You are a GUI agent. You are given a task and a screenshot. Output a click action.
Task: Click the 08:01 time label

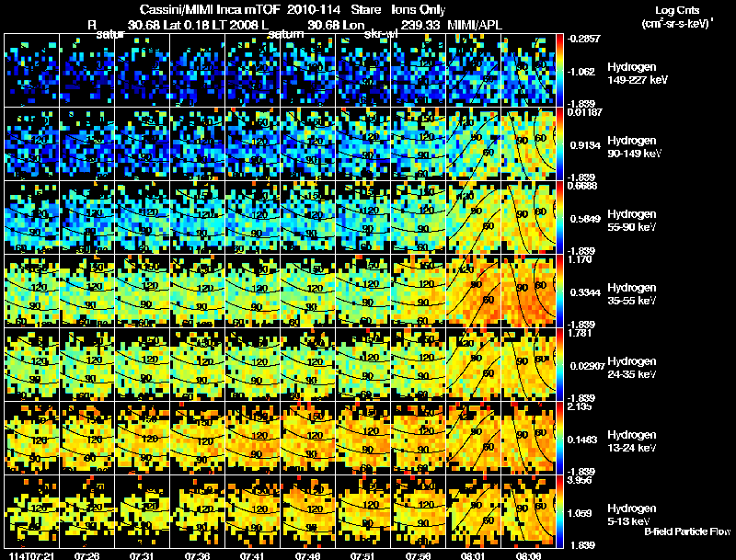473,555
